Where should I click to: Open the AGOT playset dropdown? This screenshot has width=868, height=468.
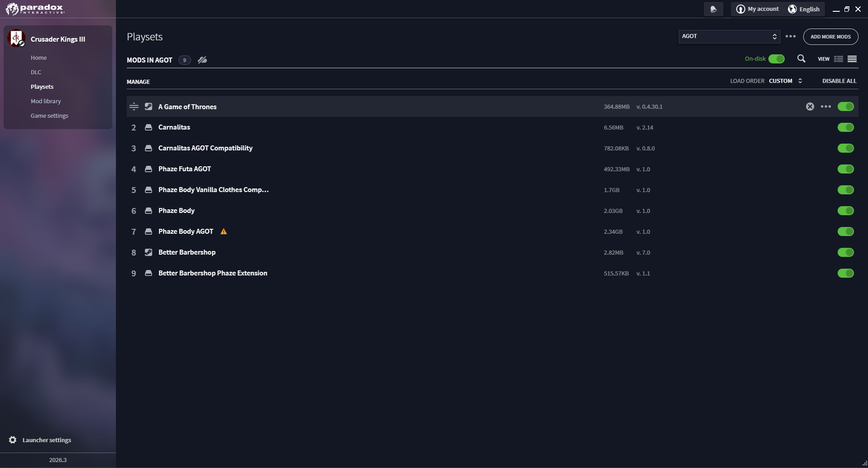(729, 36)
